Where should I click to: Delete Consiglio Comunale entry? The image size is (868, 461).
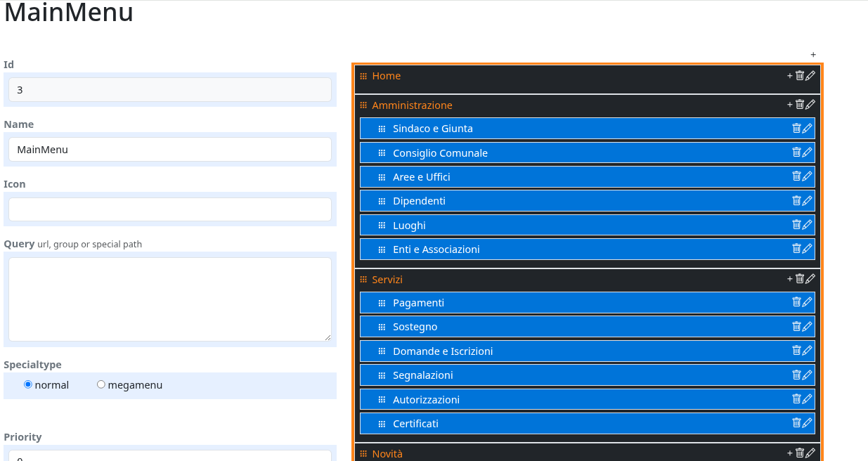pos(797,152)
